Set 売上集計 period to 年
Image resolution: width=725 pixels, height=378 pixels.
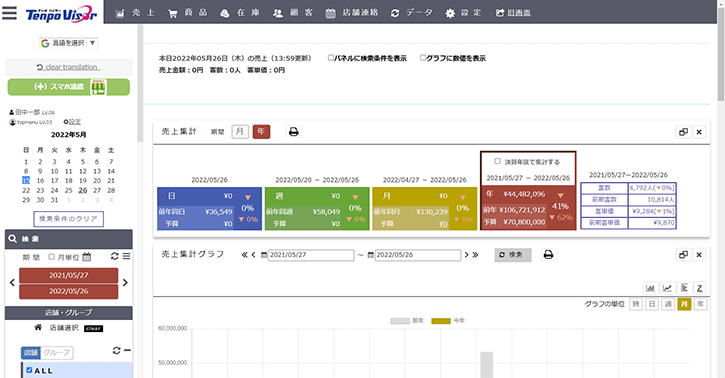coord(261,132)
